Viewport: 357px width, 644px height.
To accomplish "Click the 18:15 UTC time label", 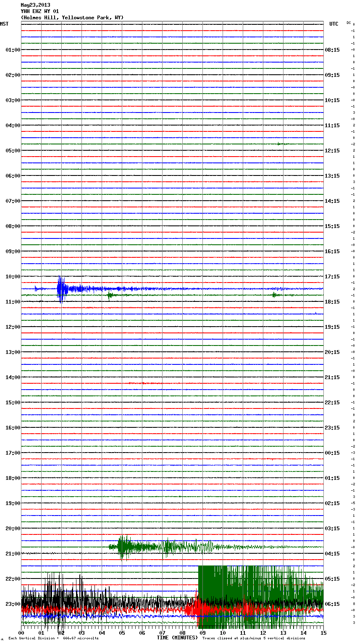I will (332, 302).
